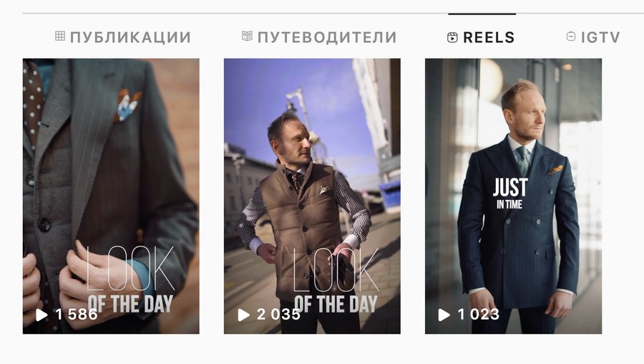Click the JUST IN TIME caption

coord(509,193)
